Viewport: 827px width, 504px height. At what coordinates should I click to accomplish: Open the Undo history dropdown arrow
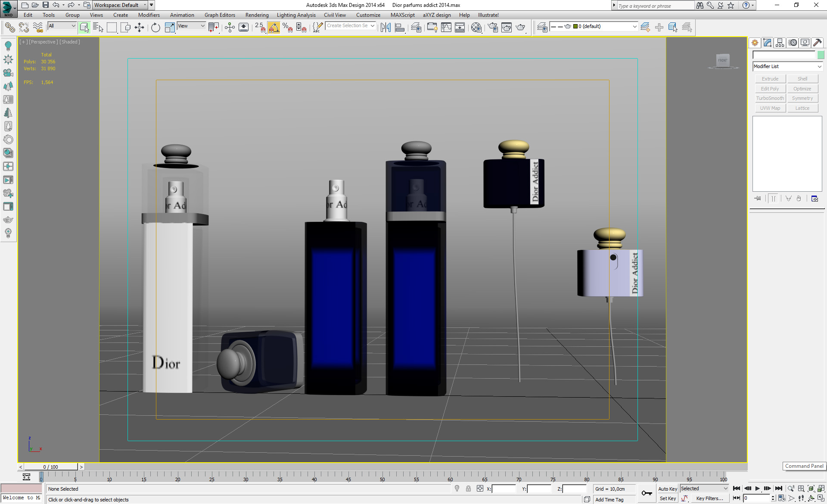(63, 5)
